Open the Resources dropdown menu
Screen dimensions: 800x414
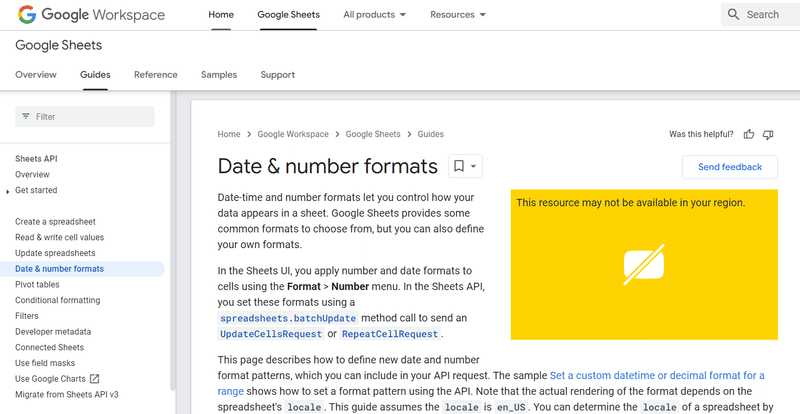457,15
